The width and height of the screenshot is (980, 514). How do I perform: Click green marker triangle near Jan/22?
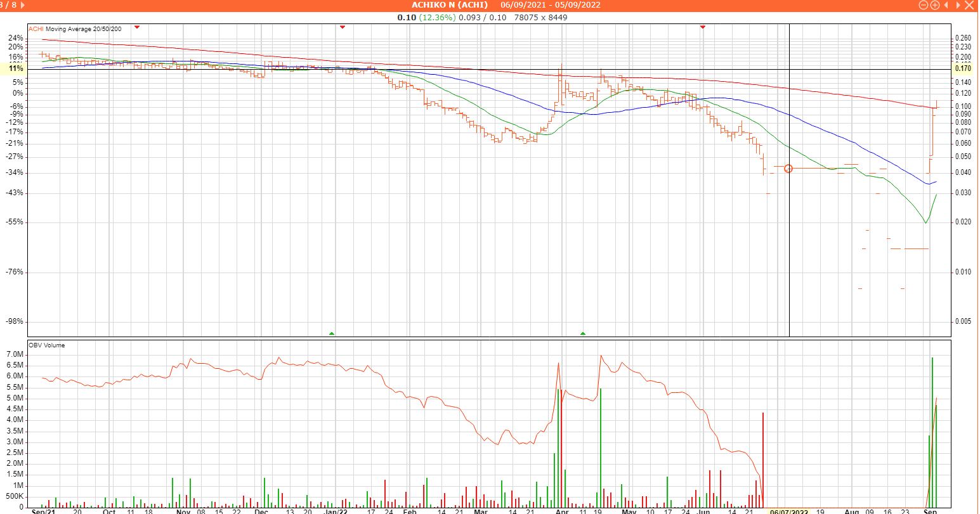point(332,333)
